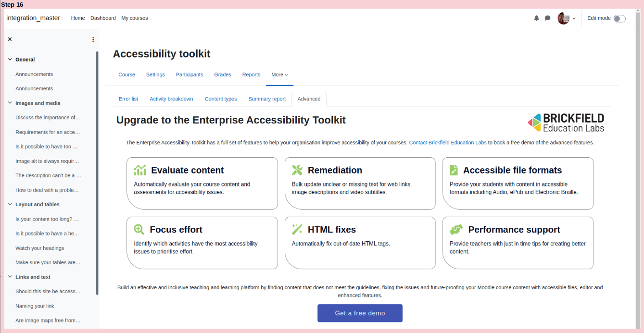The image size is (644, 333).
Task: Open 'Make sure your tables are…' item
Action: 48,262
